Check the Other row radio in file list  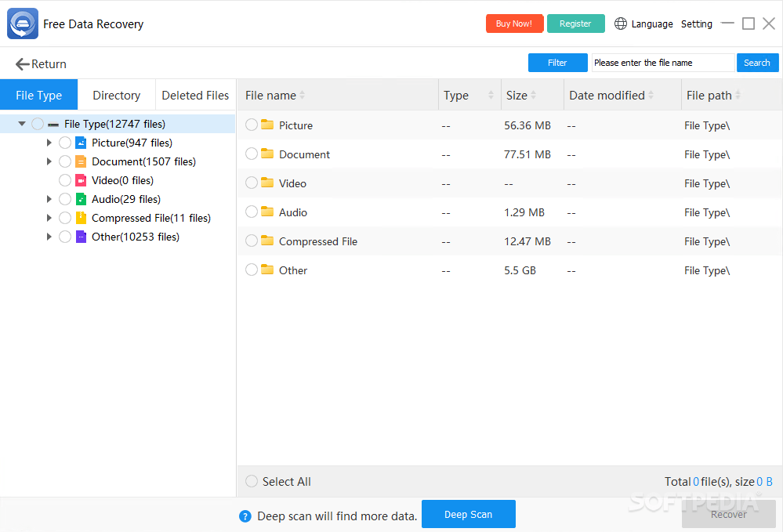click(252, 270)
